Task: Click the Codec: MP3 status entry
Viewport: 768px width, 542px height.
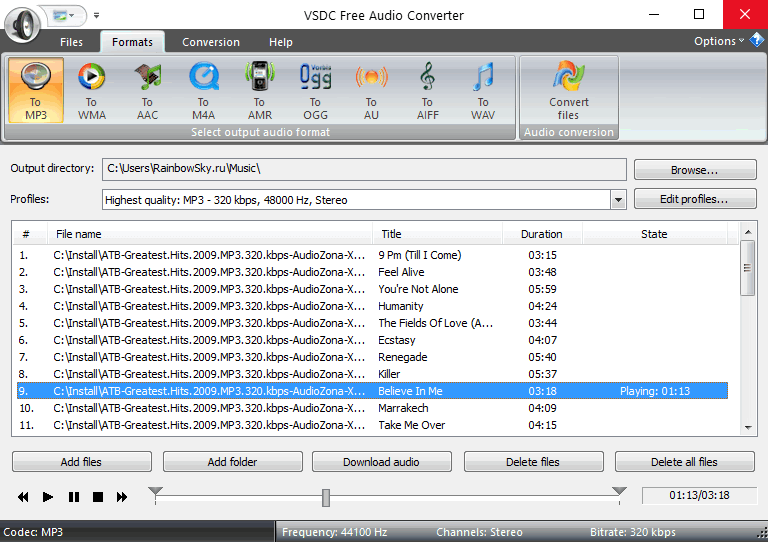Action: coord(33,532)
